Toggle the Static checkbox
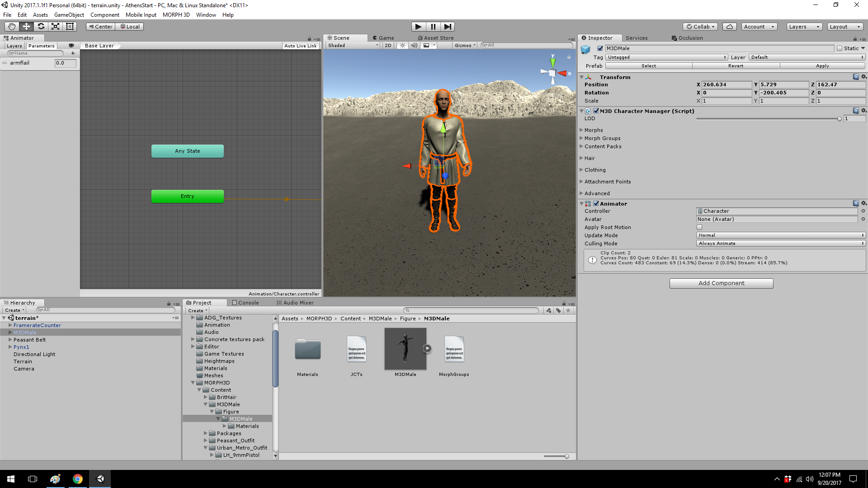Screen dimensions: 868x488 click(x=840, y=48)
